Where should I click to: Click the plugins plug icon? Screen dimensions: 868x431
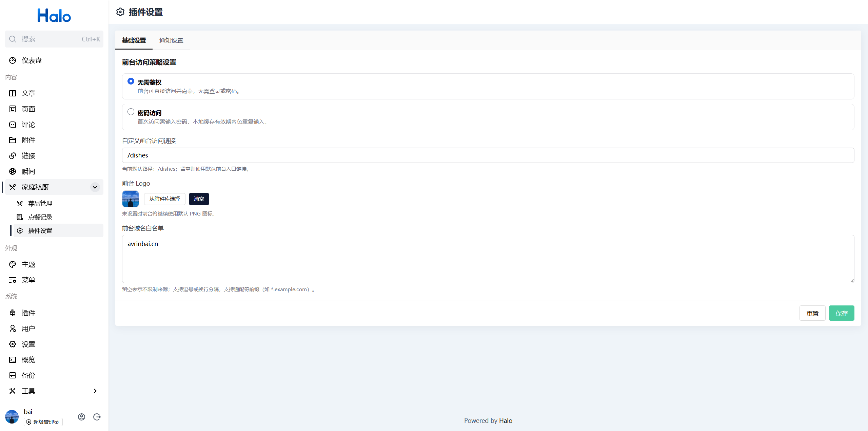pos(13,313)
